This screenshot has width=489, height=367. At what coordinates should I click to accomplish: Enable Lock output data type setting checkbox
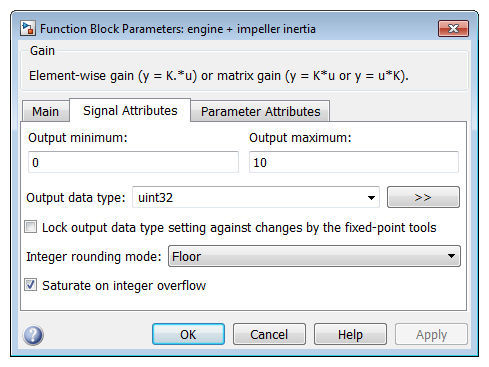[x=31, y=227]
